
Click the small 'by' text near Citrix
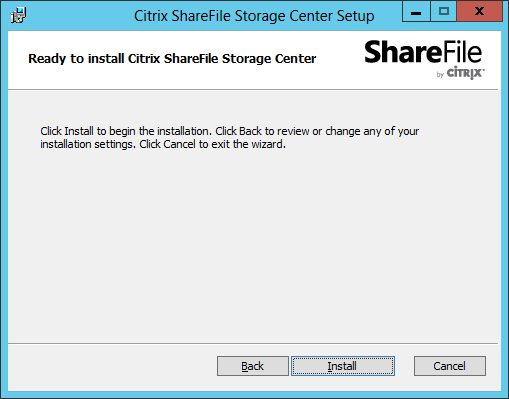pyautogui.click(x=440, y=75)
